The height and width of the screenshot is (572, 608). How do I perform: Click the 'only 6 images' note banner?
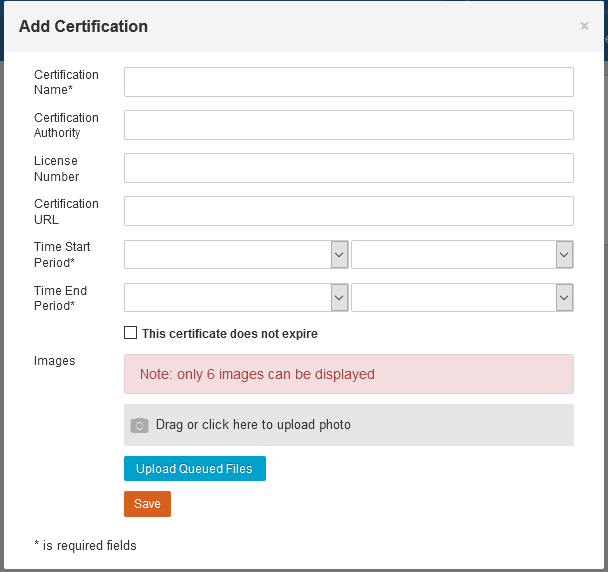click(348, 374)
